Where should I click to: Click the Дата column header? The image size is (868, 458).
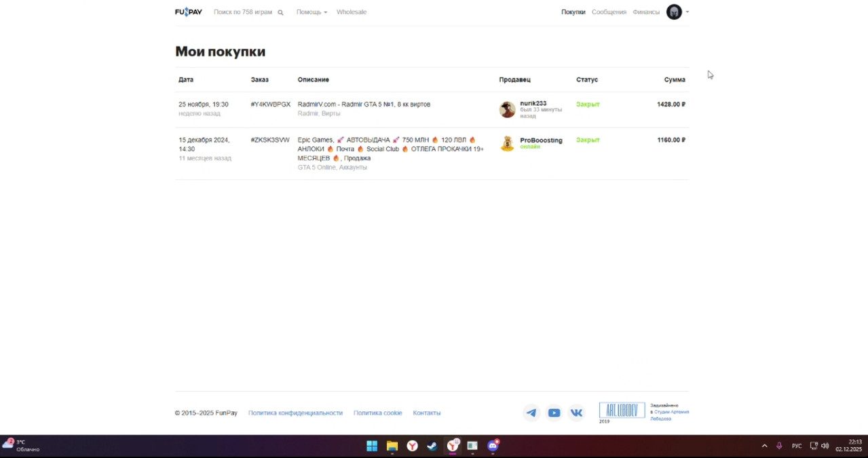point(186,79)
